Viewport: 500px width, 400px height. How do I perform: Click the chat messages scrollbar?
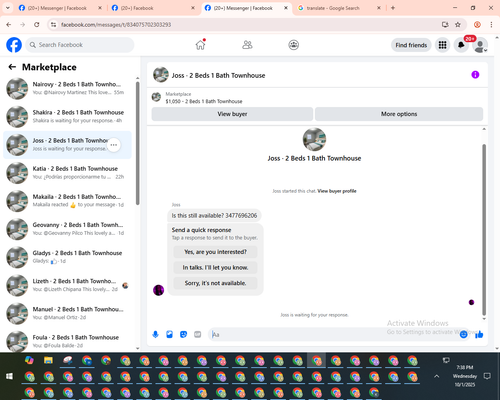tap(484, 230)
